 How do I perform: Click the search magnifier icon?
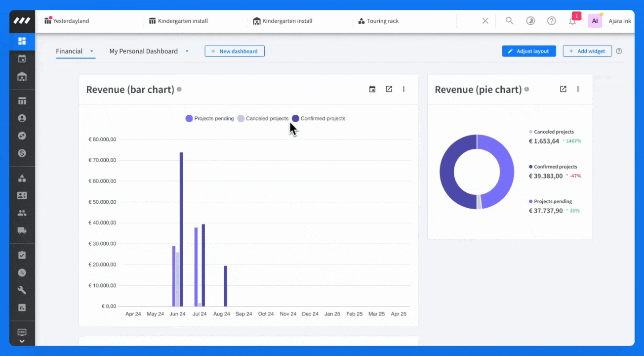[509, 21]
